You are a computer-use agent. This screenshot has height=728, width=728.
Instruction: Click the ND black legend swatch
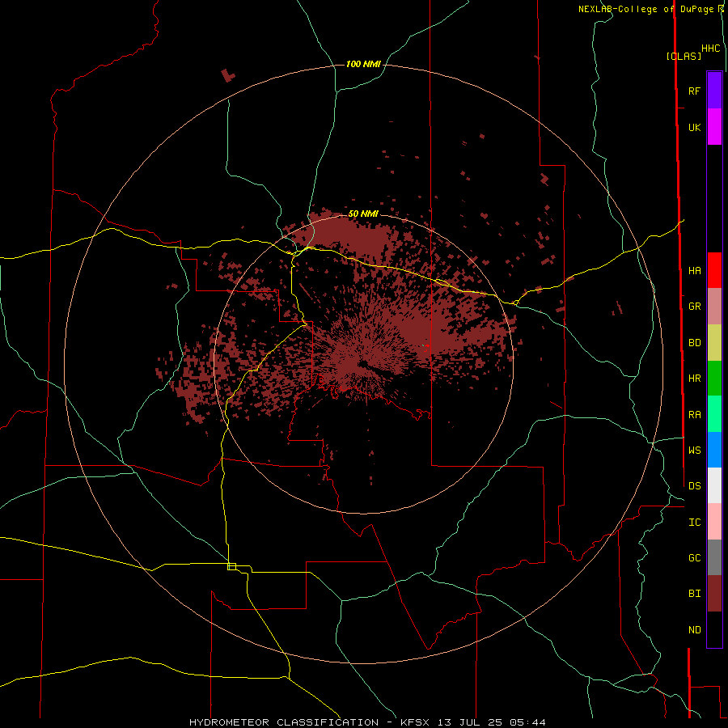(x=714, y=629)
